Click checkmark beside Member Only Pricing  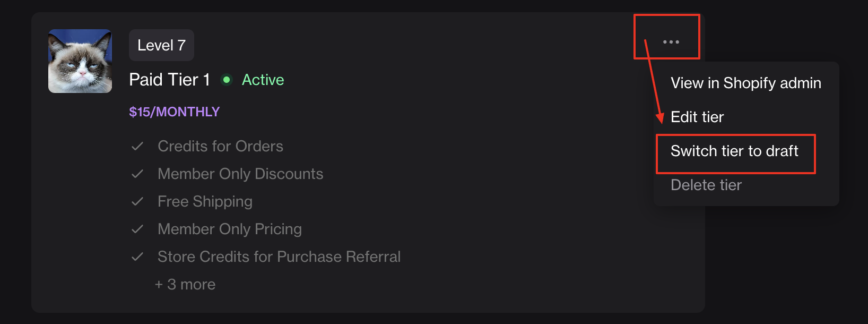[x=137, y=229]
